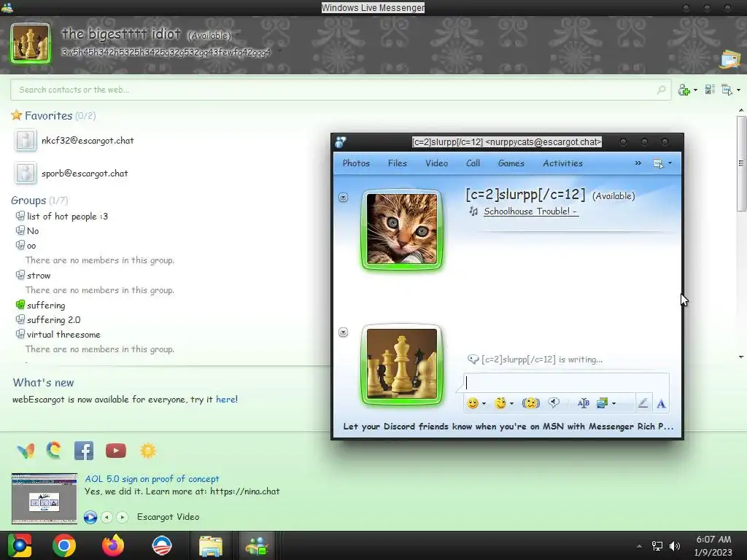The image size is (747, 560).
Task: Open the Photos tab in chat window
Action: [x=356, y=163]
